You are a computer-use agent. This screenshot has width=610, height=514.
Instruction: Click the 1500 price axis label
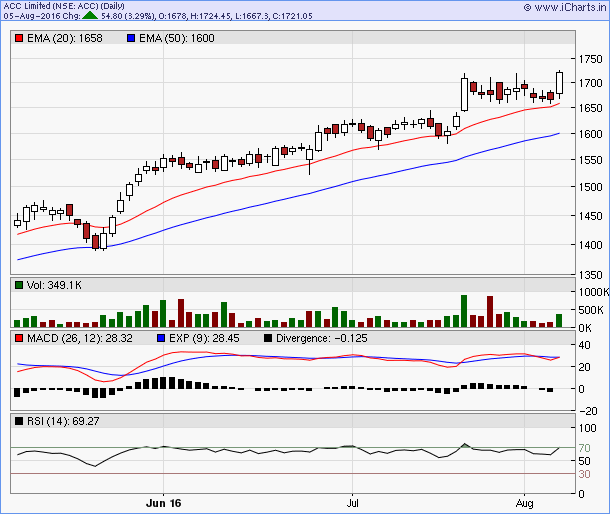coord(590,187)
